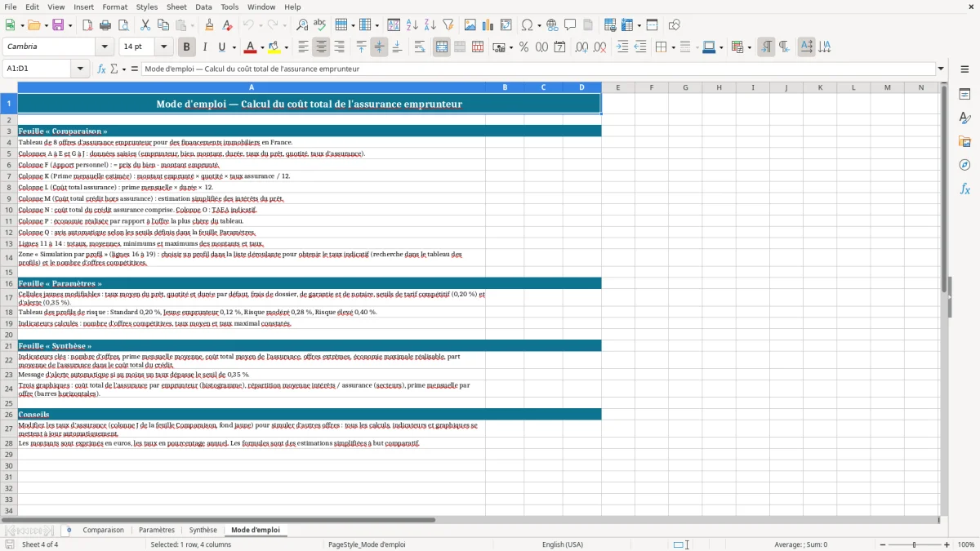
Task: Open the sidebar Functions panel
Action: [x=964, y=189]
